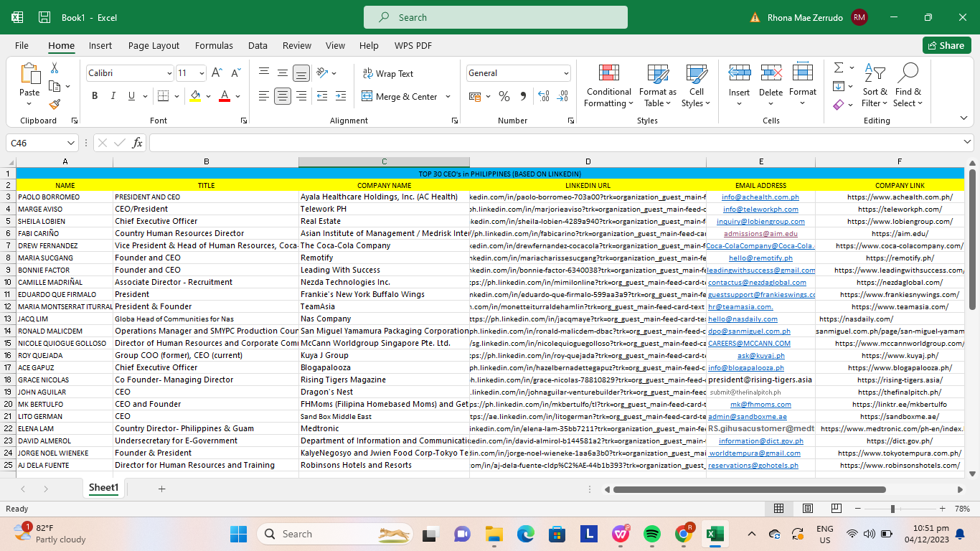Click Increase Decimal icon
Image resolution: width=980 pixels, height=551 pixels.
[543, 96]
